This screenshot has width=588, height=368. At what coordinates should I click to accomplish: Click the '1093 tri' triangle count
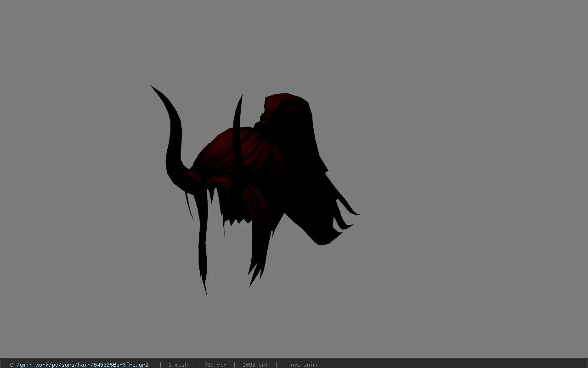pos(255,365)
